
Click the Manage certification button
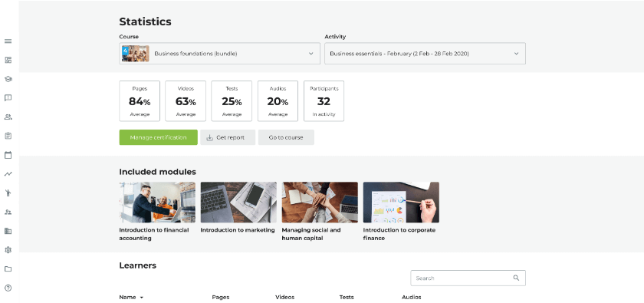[158, 137]
